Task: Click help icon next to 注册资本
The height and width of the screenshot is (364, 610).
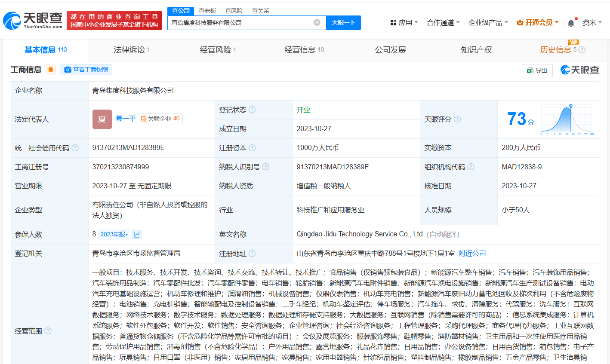Action: 252,148
